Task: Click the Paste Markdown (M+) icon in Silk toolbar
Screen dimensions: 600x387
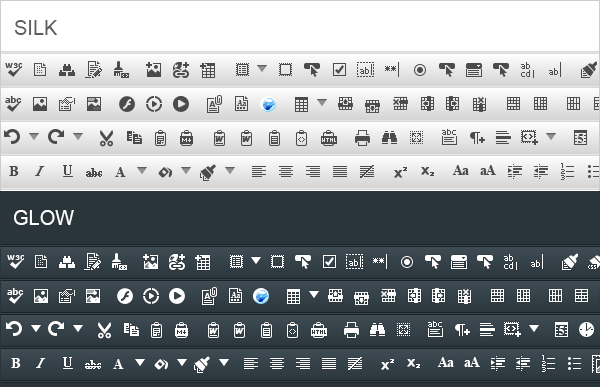Action: pyautogui.click(x=186, y=138)
